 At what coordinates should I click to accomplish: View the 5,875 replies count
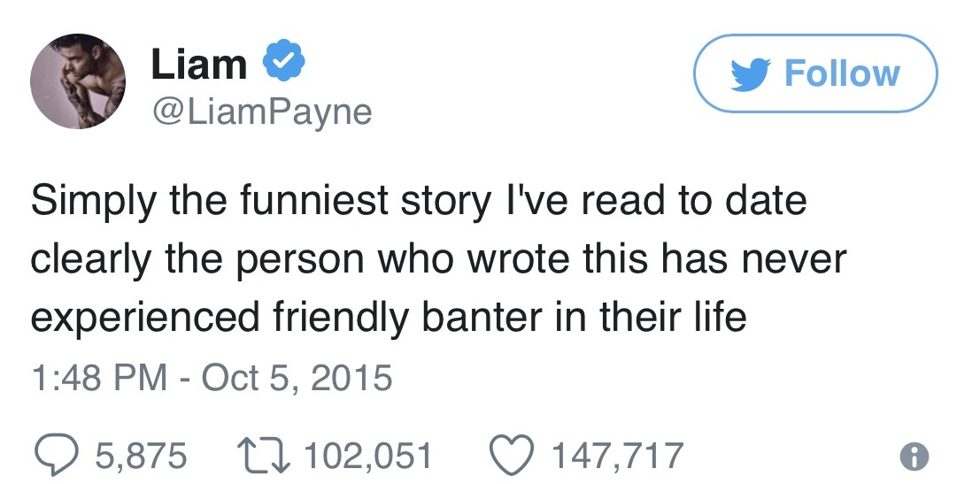(x=140, y=456)
